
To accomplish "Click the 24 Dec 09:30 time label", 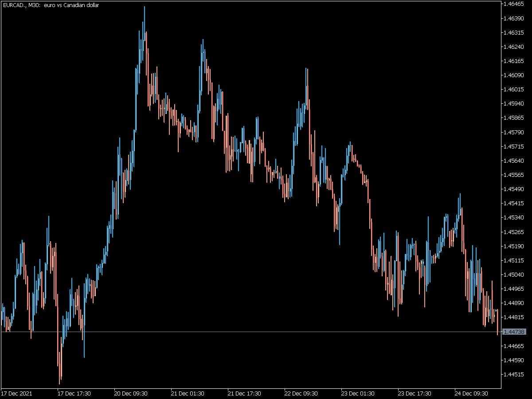I will (472, 393).
